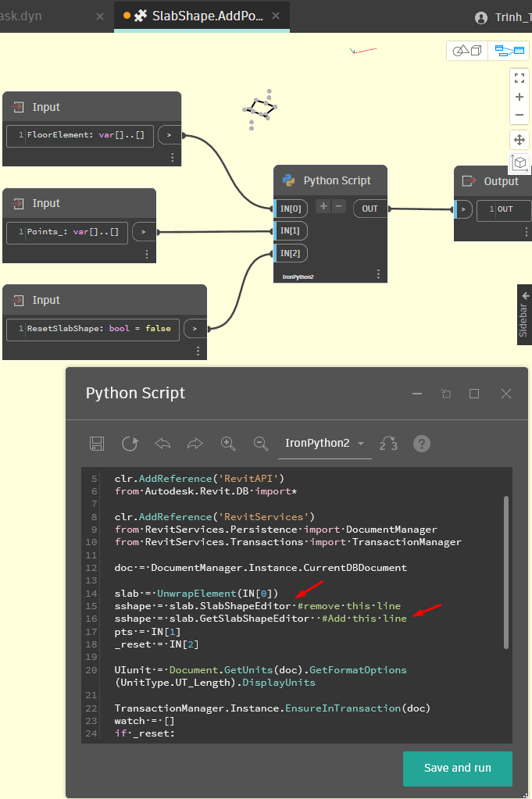
Task: Click 'watch = []' code line
Action: click(x=145, y=721)
